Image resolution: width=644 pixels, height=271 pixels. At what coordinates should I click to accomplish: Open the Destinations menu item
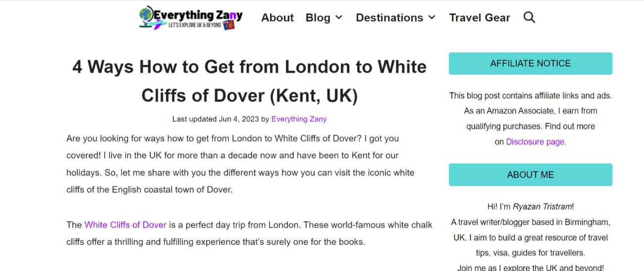pos(389,18)
